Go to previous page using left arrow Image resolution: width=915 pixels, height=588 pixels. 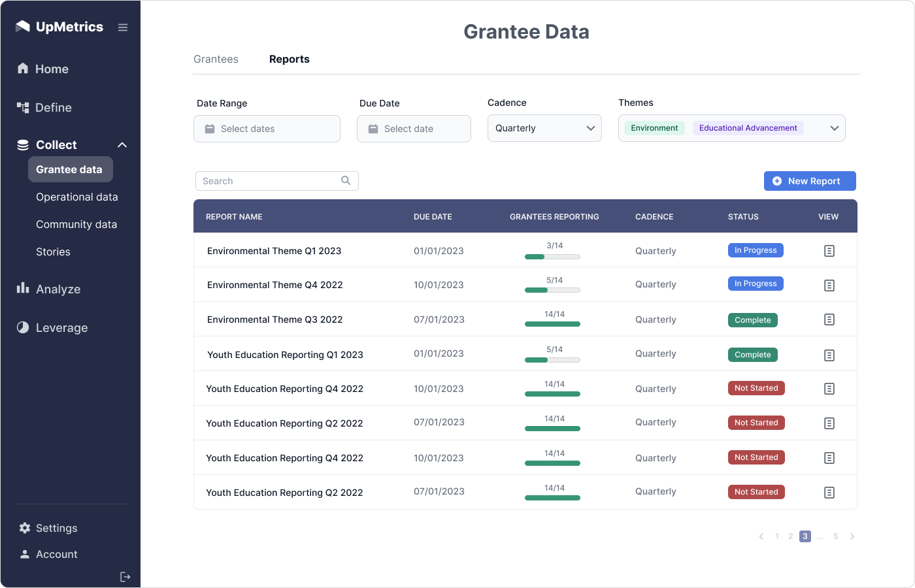coord(761,536)
